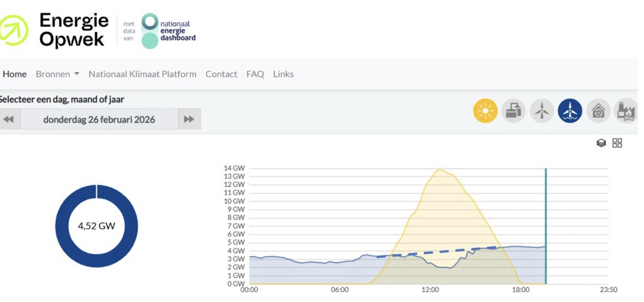644x302 pixels.
Task: Toggle the yellow solar energy source icon
Action: 485,111
